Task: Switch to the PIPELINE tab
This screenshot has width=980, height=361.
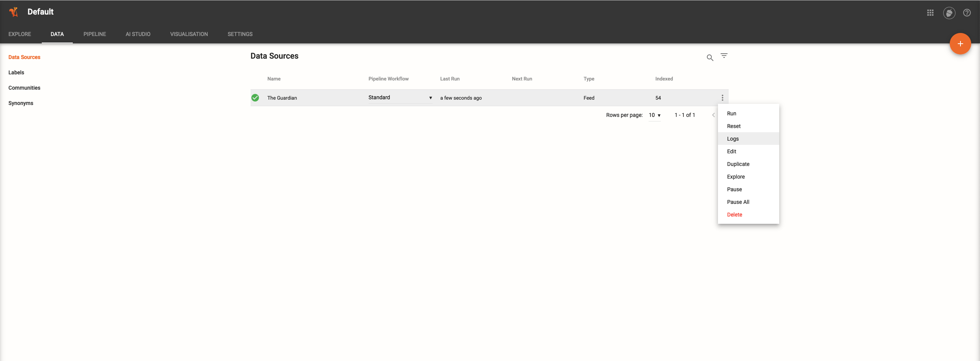Action: [95, 34]
